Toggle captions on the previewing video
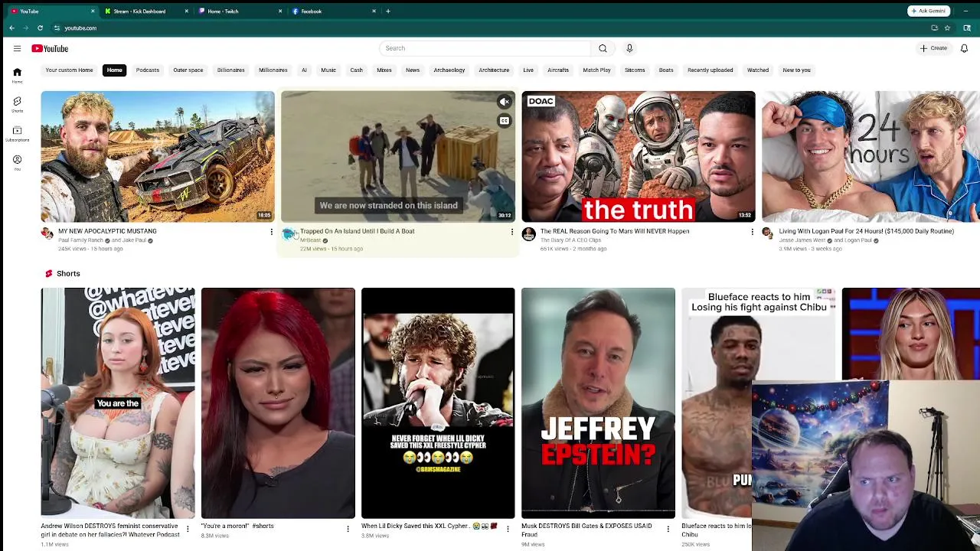This screenshot has width=980, height=551. point(504,121)
